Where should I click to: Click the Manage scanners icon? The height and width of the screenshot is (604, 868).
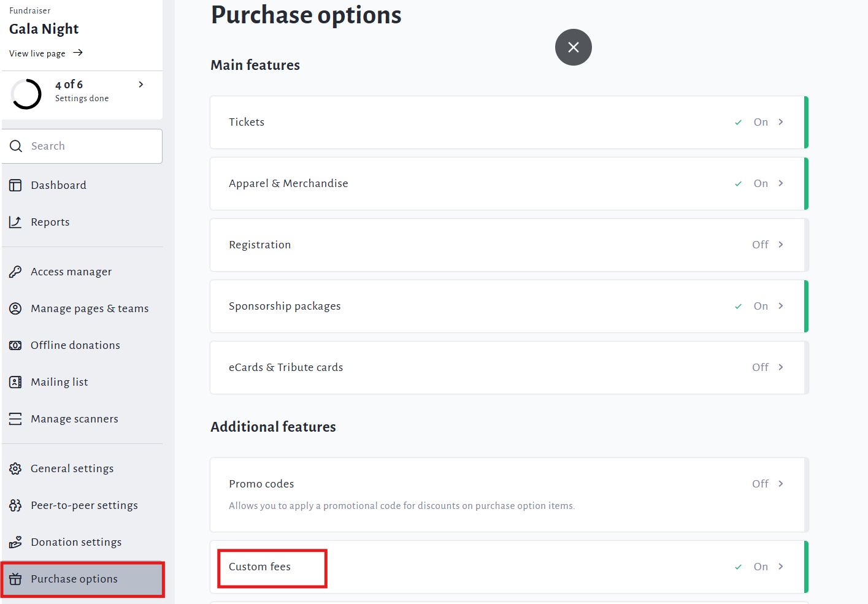point(15,419)
